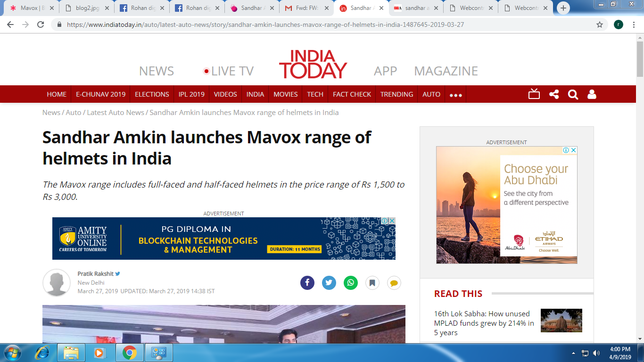The height and width of the screenshot is (362, 644).
Task: Open media player taskbar icon
Action: pyautogui.click(x=99, y=353)
